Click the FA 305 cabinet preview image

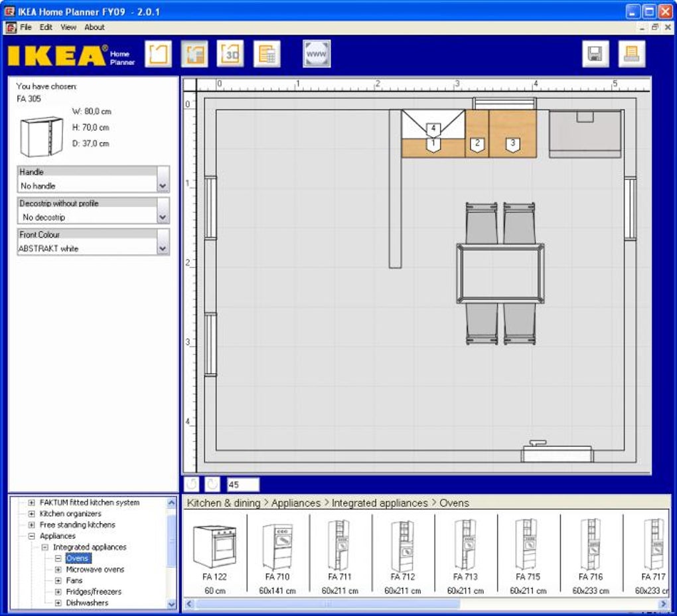tap(41, 136)
